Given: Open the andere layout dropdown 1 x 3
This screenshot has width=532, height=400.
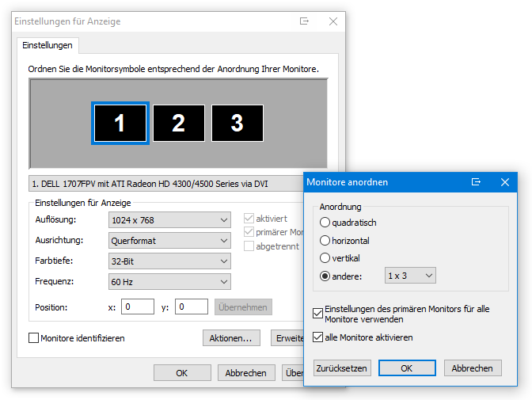Looking at the screenshot, I should pyautogui.click(x=410, y=276).
